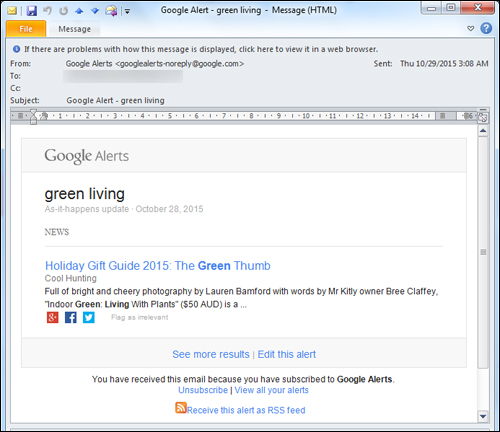Click the envelope mail icon in title bar
Image resolution: width=500 pixels, height=432 pixels.
(12, 11)
